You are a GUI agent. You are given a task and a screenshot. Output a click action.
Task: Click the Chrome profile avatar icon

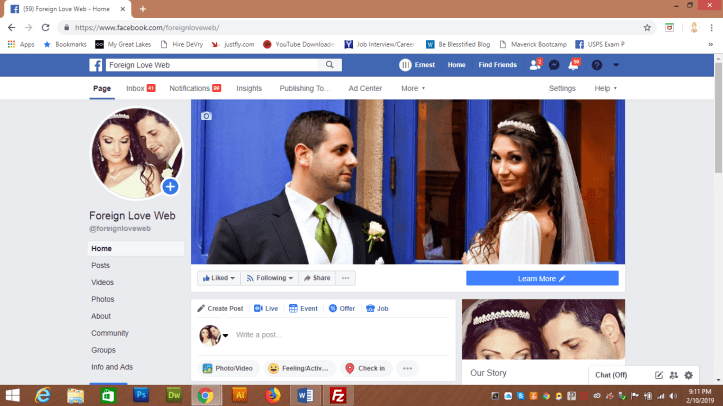(694, 28)
